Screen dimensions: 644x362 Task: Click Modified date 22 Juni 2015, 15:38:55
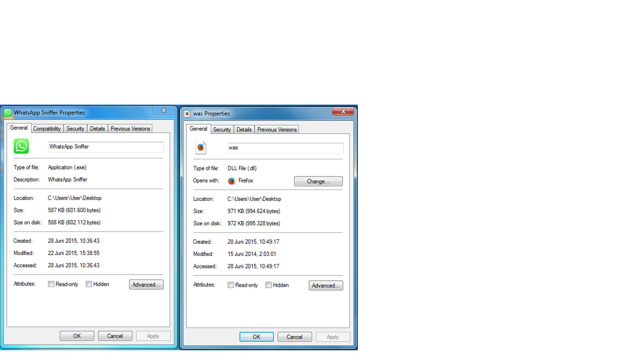74,253
